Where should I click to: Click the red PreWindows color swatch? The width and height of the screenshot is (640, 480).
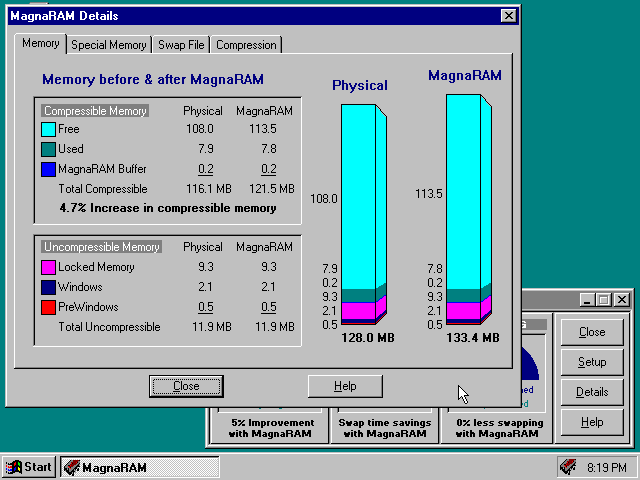48,307
